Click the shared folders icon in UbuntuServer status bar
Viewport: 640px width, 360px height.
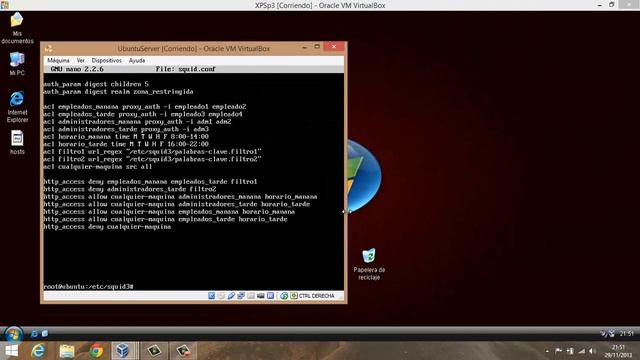coord(251,296)
